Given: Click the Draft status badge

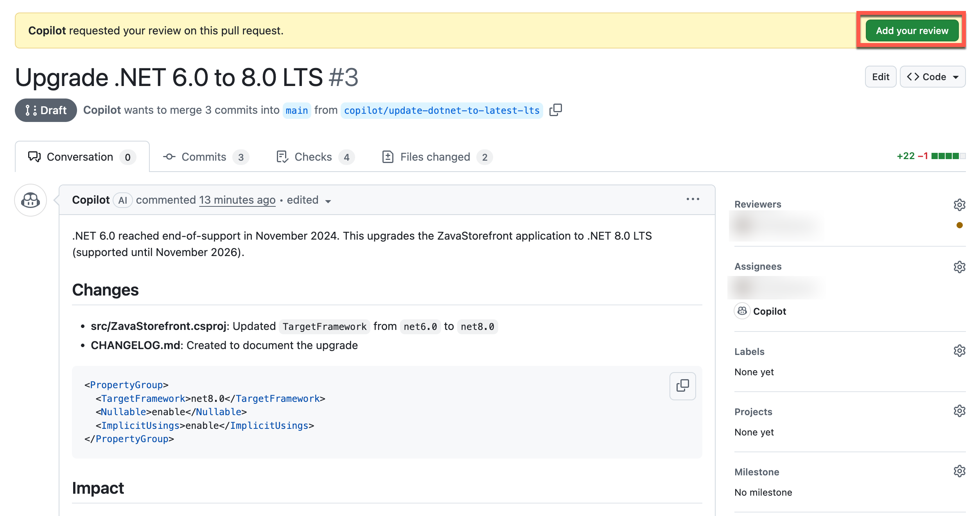Looking at the screenshot, I should click(x=45, y=110).
